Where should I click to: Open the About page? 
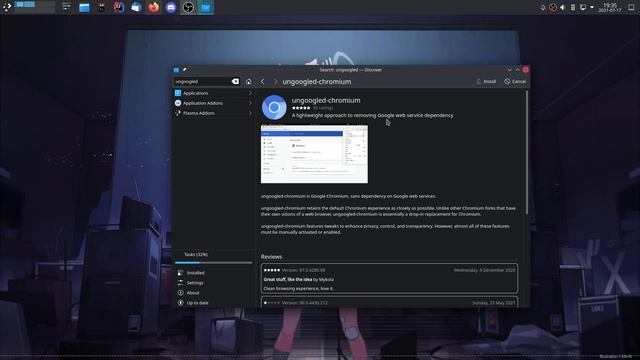coord(213,293)
